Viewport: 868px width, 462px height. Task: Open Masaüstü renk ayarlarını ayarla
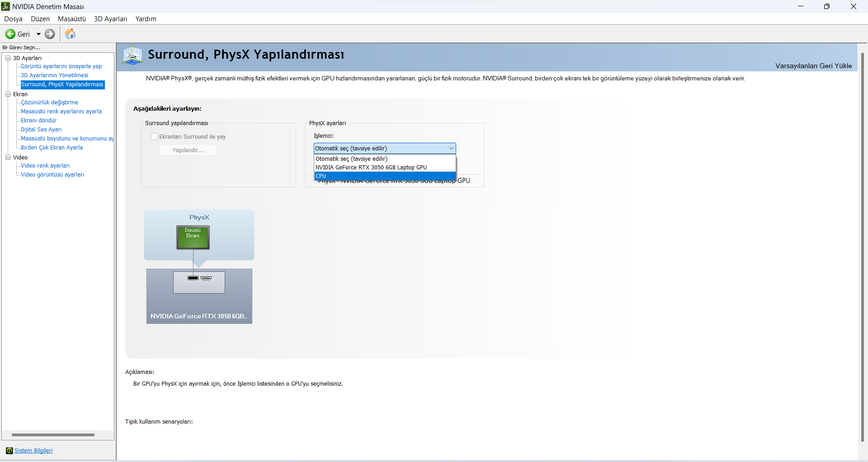point(61,112)
